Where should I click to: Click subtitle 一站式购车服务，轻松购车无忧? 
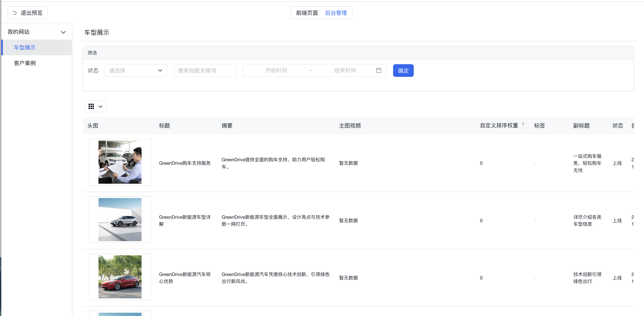click(x=587, y=163)
